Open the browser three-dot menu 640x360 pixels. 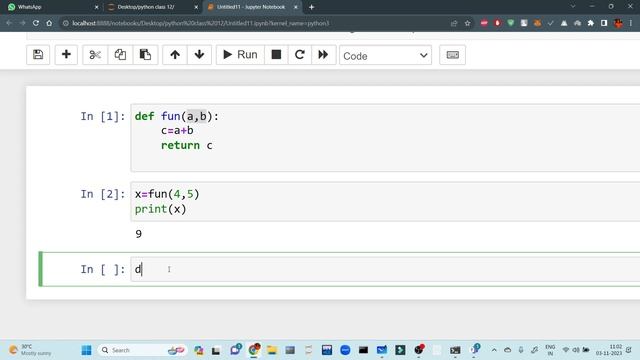pos(631,23)
